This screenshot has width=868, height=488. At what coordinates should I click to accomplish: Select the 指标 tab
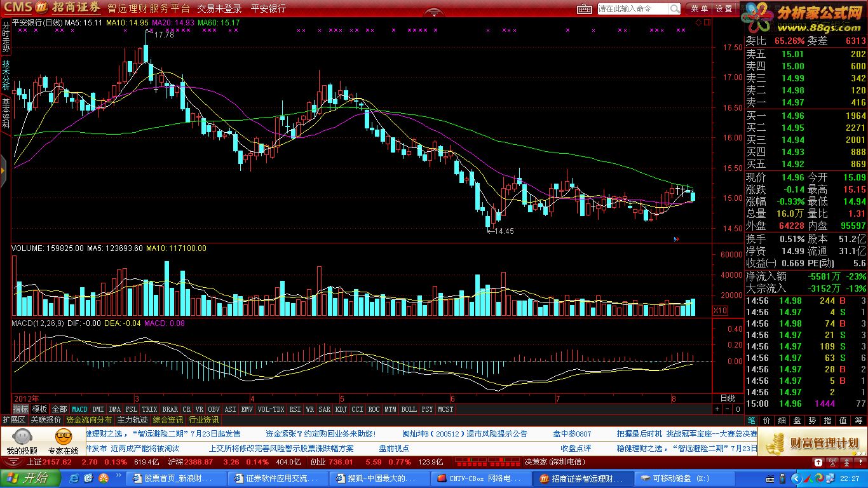21,409
